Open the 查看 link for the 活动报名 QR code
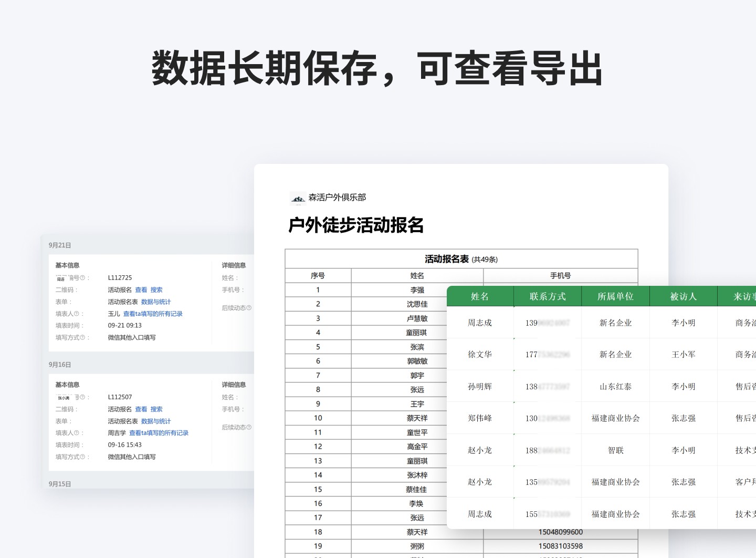756x558 pixels. tap(141, 290)
